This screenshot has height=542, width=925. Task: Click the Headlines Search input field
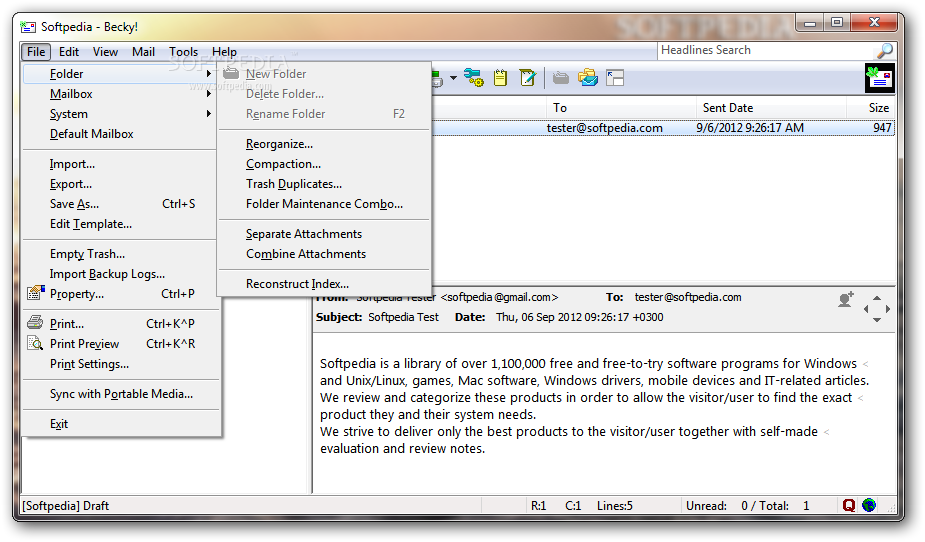tap(766, 51)
